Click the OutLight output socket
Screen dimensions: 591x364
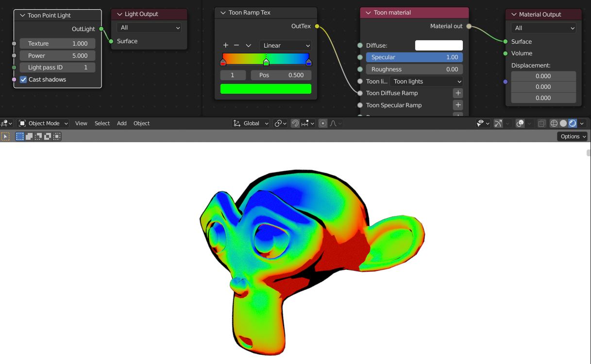pos(101,29)
